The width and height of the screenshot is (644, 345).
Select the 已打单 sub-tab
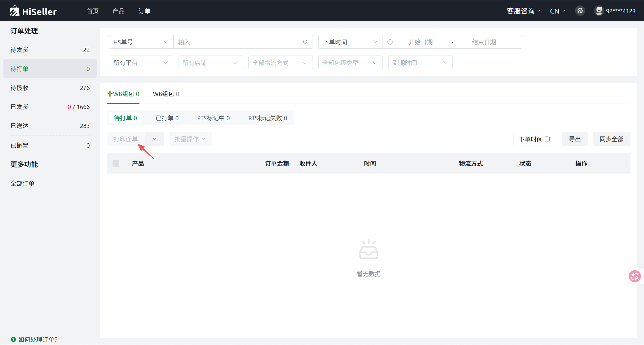click(x=167, y=118)
